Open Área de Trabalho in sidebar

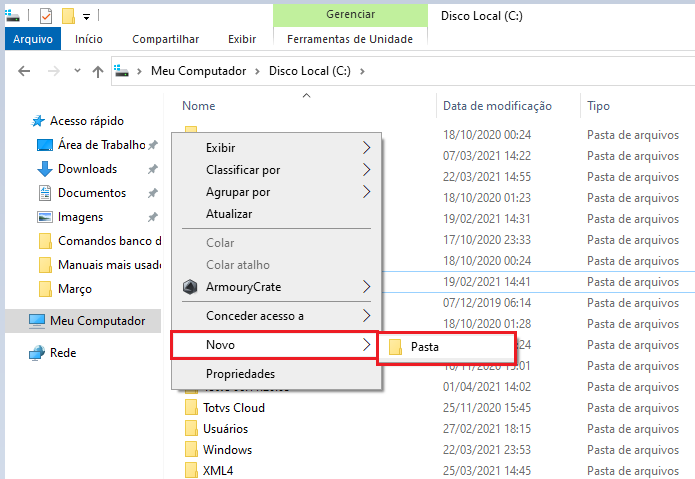tap(102, 145)
